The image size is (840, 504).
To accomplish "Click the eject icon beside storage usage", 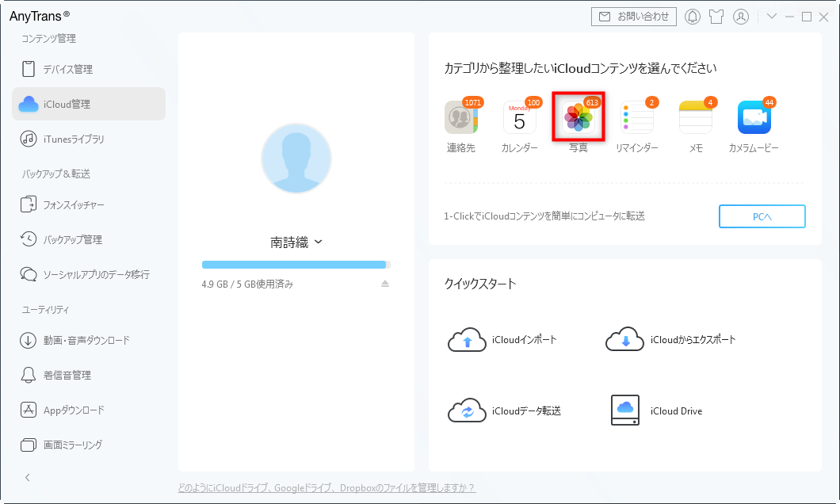I will point(384,284).
